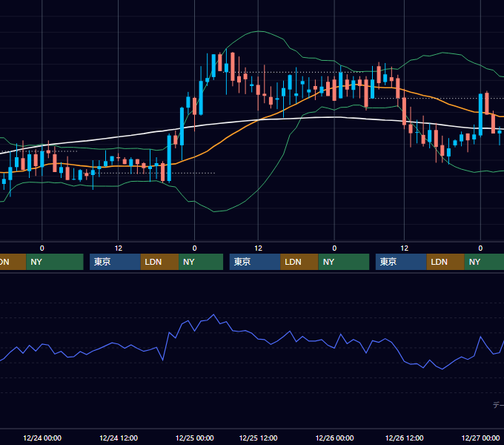Screen dimensions: 504x445
Task: Select the NY session block spanning 12/25 00:00
Action: pyautogui.click(x=201, y=262)
